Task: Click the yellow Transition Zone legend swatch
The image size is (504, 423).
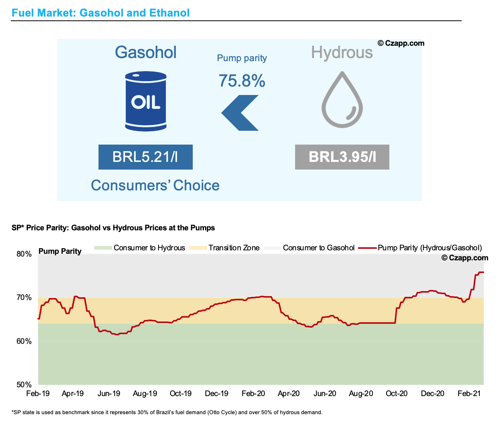Action: (198, 248)
